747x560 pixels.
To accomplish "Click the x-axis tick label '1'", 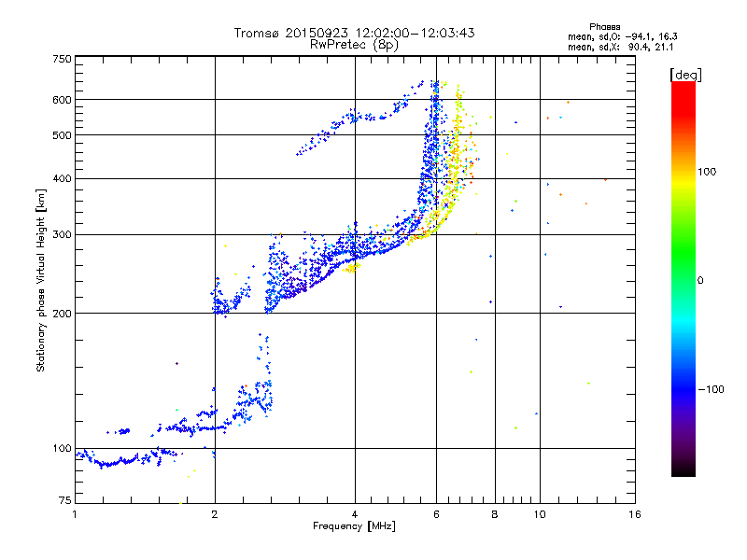I will click(75, 514).
